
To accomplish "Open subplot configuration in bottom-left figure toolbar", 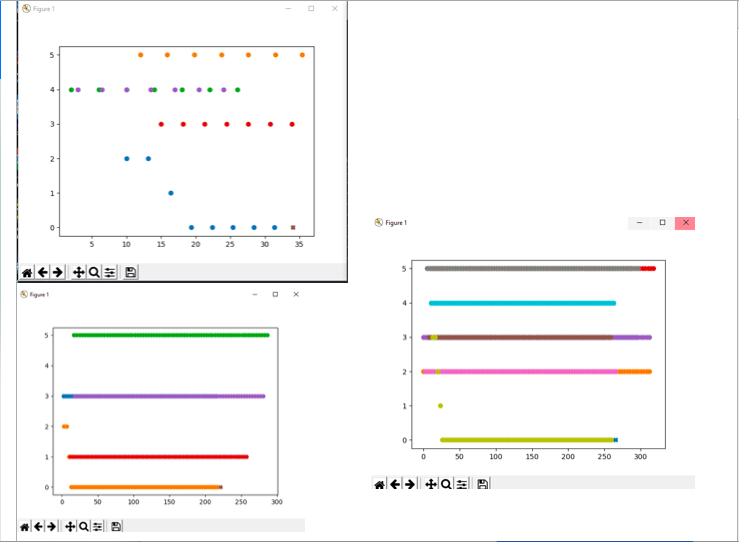I will coord(97,526).
